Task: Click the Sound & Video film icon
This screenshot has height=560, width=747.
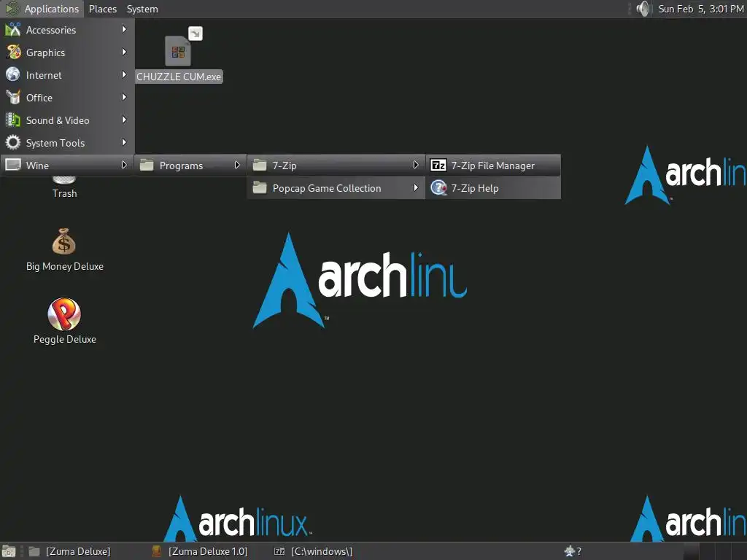Action: [x=13, y=120]
